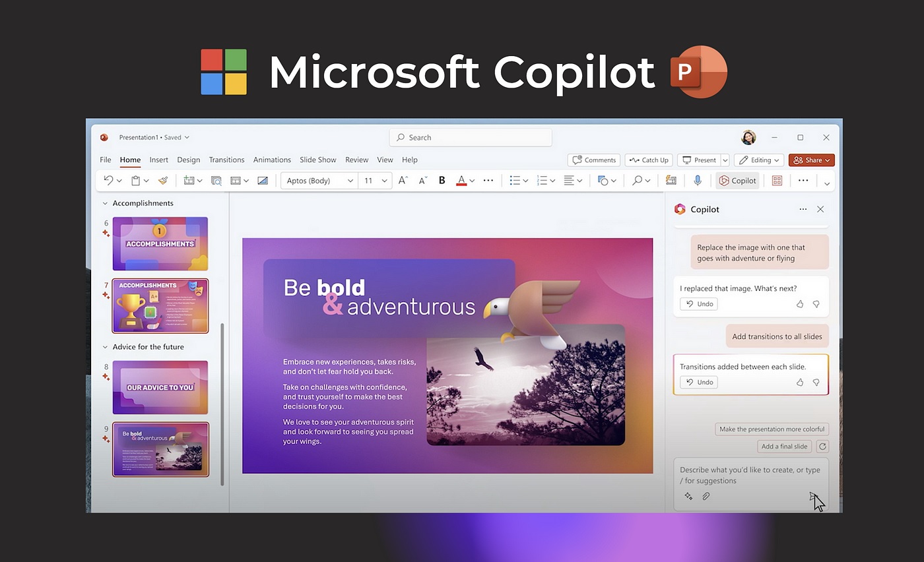Apply the red font color
This screenshot has height=562, width=924.
point(461,180)
